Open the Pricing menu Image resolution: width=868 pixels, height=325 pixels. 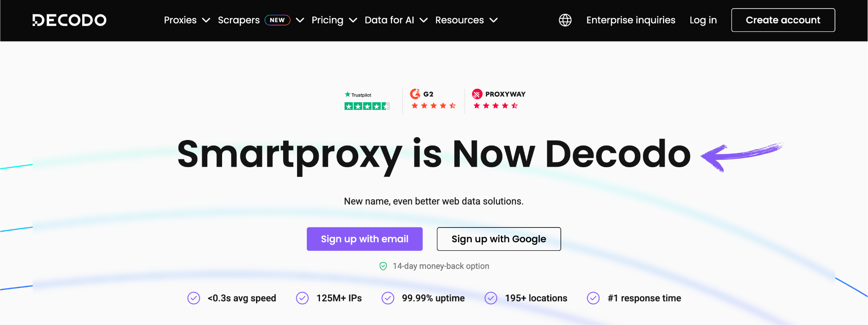[x=327, y=20]
